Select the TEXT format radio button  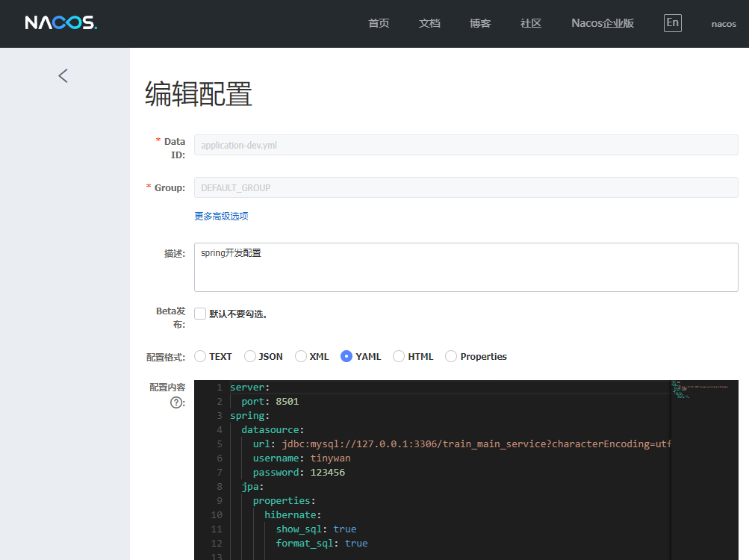click(x=200, y=356)
